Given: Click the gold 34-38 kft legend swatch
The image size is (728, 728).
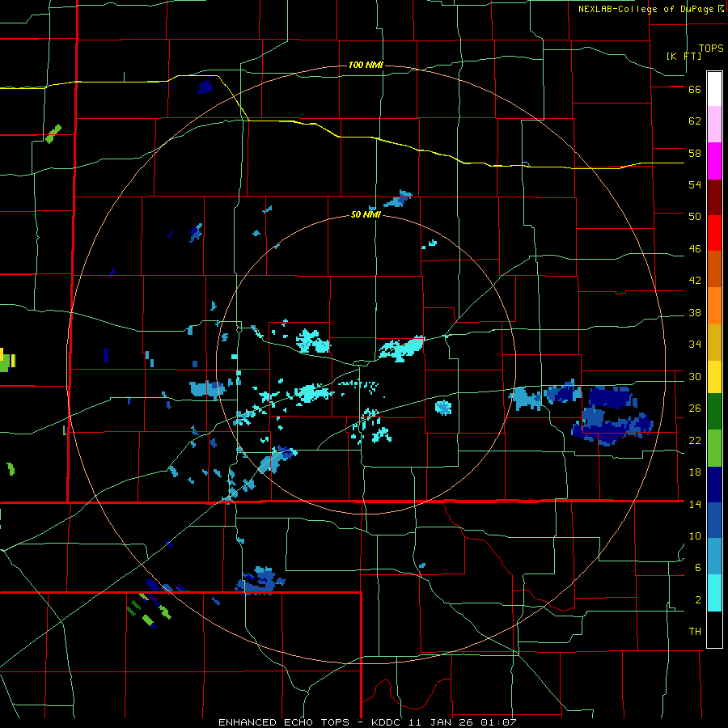Looking at the screenshot, I should (714, 343).
